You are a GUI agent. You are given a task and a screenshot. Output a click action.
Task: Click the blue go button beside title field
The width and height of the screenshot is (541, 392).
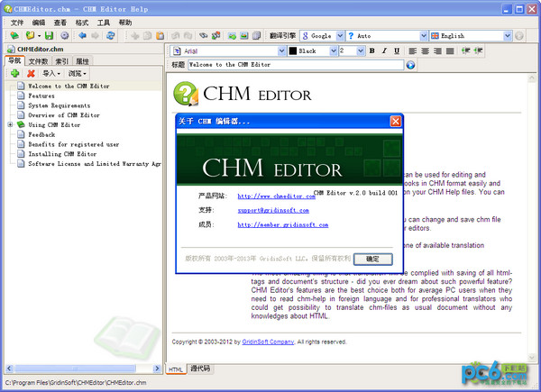pos(411,65)
